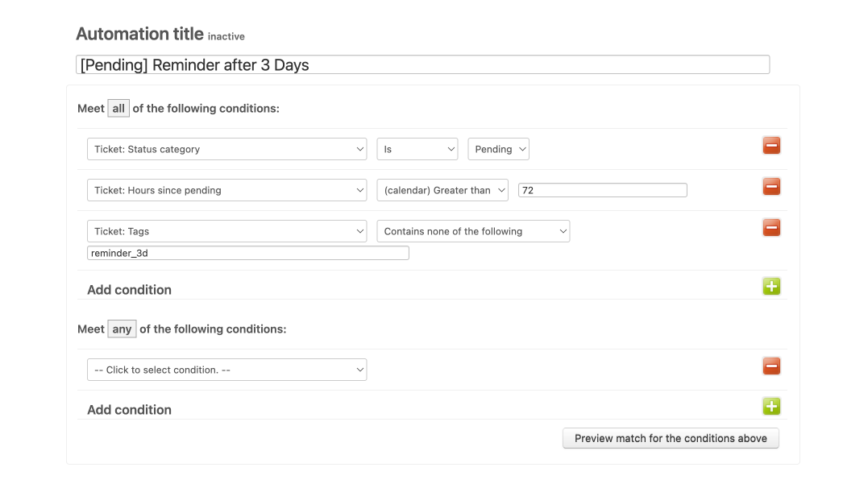Add a condition to the 'all' section

click(771, 286)
